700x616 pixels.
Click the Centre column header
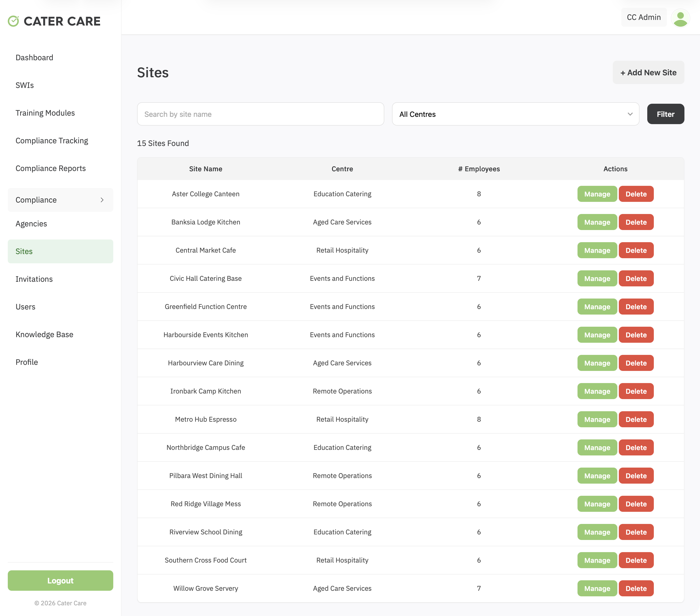click(342, 169)
